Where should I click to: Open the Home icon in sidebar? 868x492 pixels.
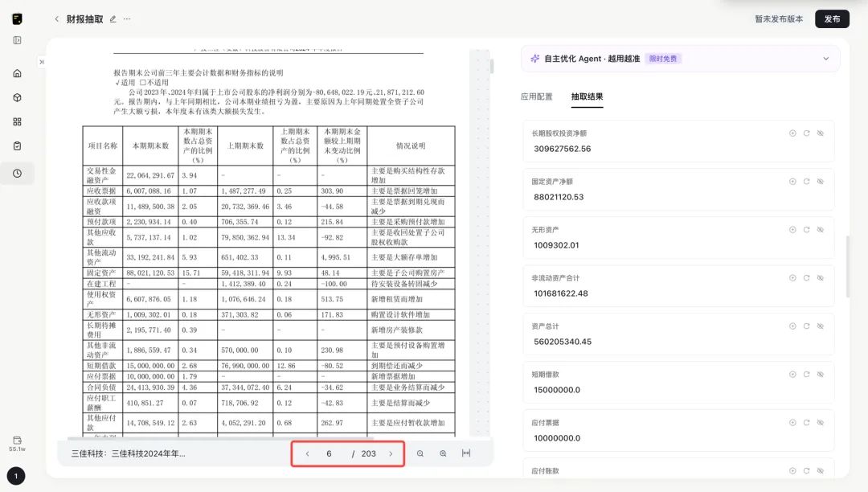(17, 73)
